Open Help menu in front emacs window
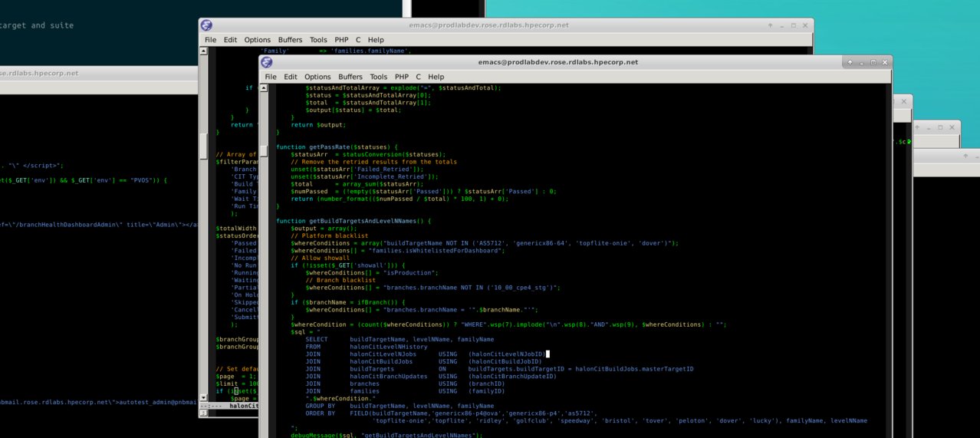This screenshot has width=980, height=438. click(436, 77)
